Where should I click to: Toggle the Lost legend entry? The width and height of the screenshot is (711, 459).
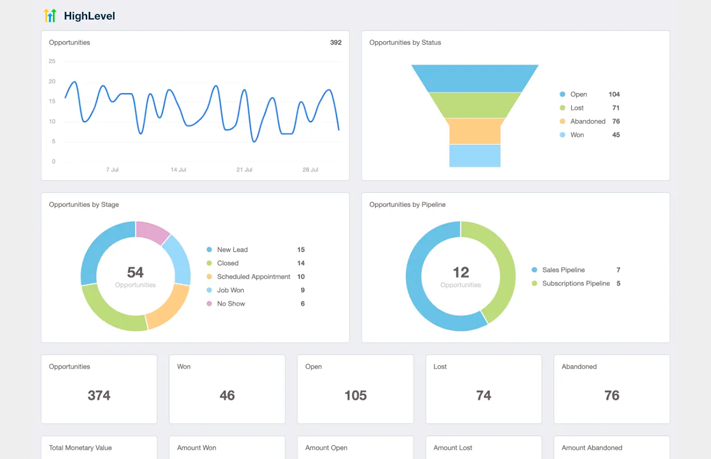[x=577, y=108]
